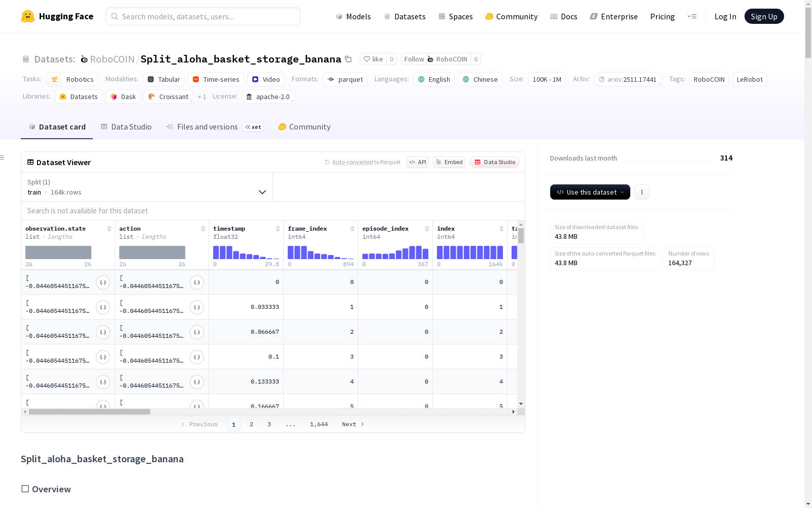The height and width of the screenshot is (508, 812).
Task: Expand observation.state JSON in timestamp 0.133333 row
Action: [103, 382]
